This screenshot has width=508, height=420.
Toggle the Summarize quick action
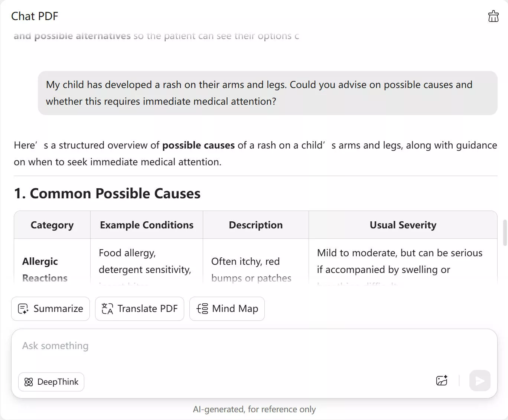click(x=50, y=309)
